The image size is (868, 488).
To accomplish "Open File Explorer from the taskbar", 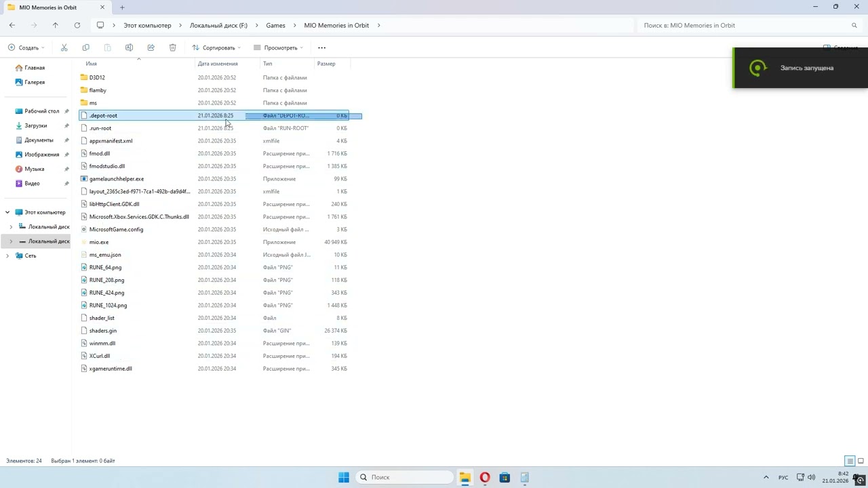I will click(x=465, y=477).
